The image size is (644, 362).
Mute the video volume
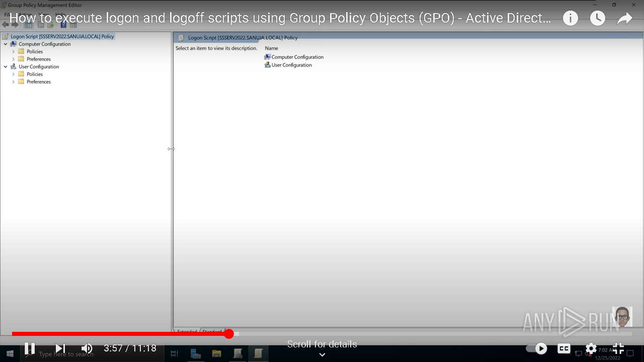pos(87,348)
